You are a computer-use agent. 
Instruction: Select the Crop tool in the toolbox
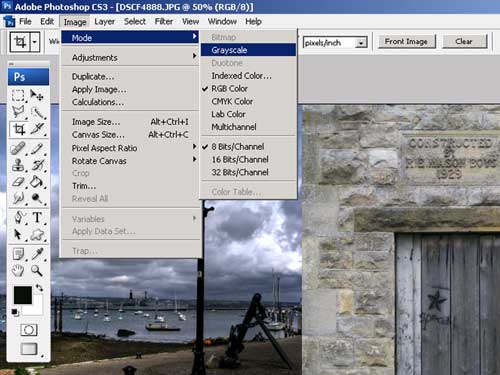(19, 129)
